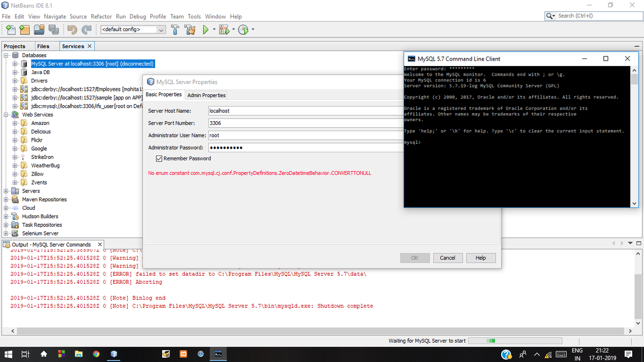Click the Help button in dialog

[x=481, y=258]
